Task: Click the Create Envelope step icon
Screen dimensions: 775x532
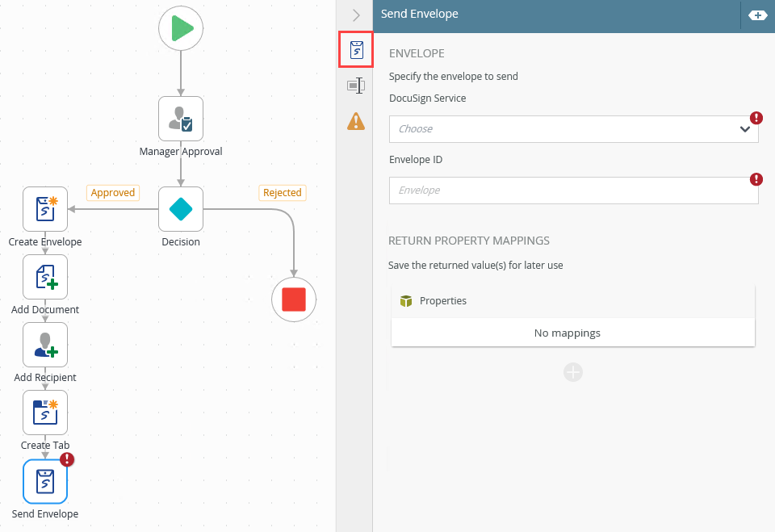Action: (45, 209)
